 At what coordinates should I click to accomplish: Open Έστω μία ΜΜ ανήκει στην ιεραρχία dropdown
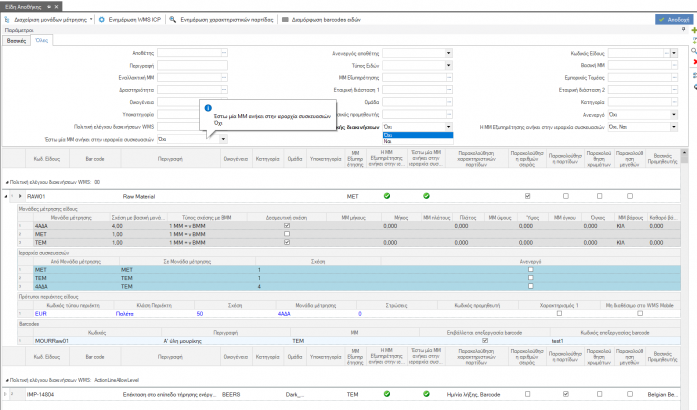point(223,139)
